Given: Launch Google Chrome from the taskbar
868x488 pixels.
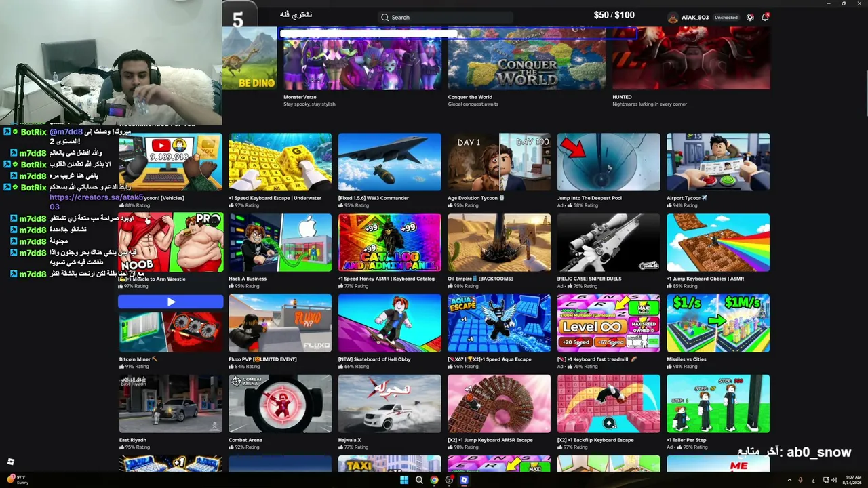Looking at the screenshot, I should pos(434,480).
